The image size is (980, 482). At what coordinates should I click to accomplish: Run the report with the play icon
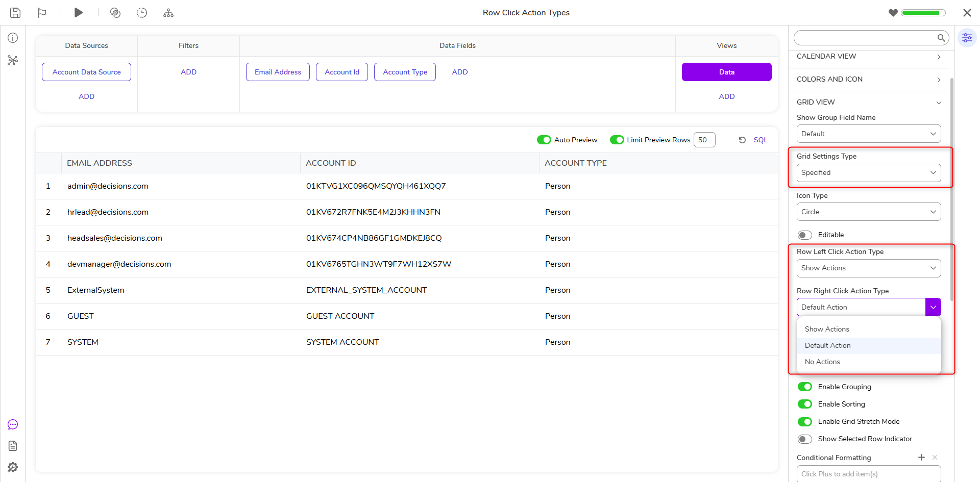click(x=79, y=13)
